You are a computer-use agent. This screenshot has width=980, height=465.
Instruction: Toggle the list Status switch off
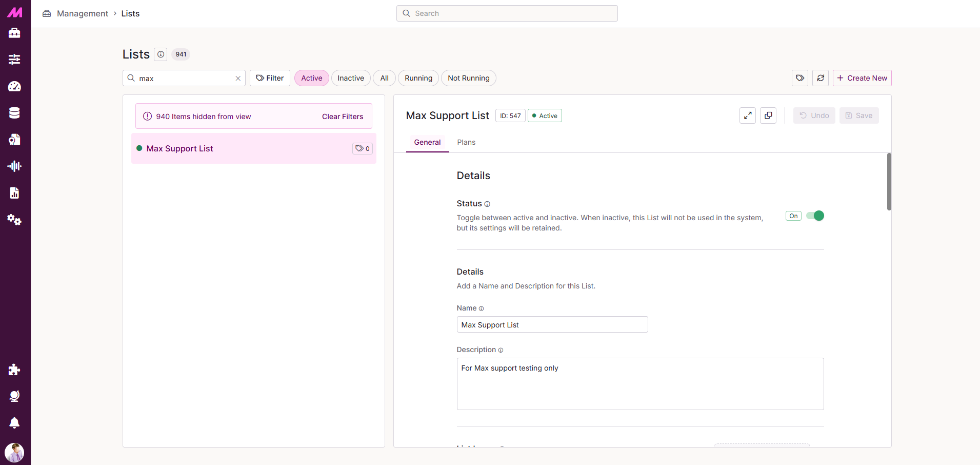pos(815,216)
